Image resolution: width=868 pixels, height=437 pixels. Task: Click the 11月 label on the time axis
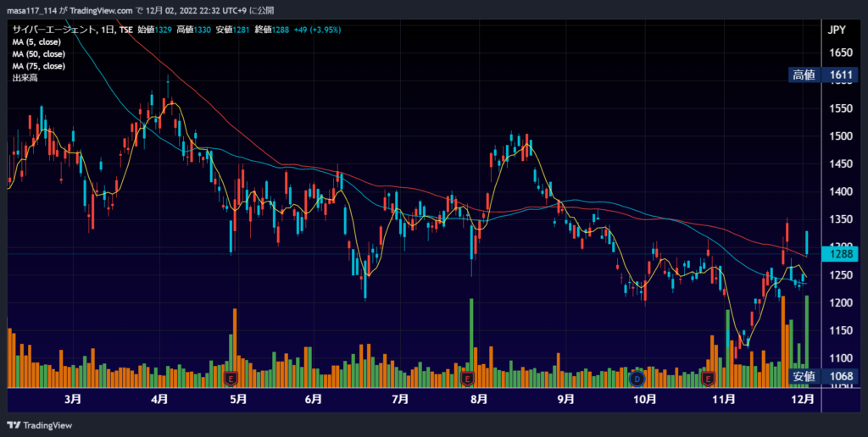click(x=724, y=400)
